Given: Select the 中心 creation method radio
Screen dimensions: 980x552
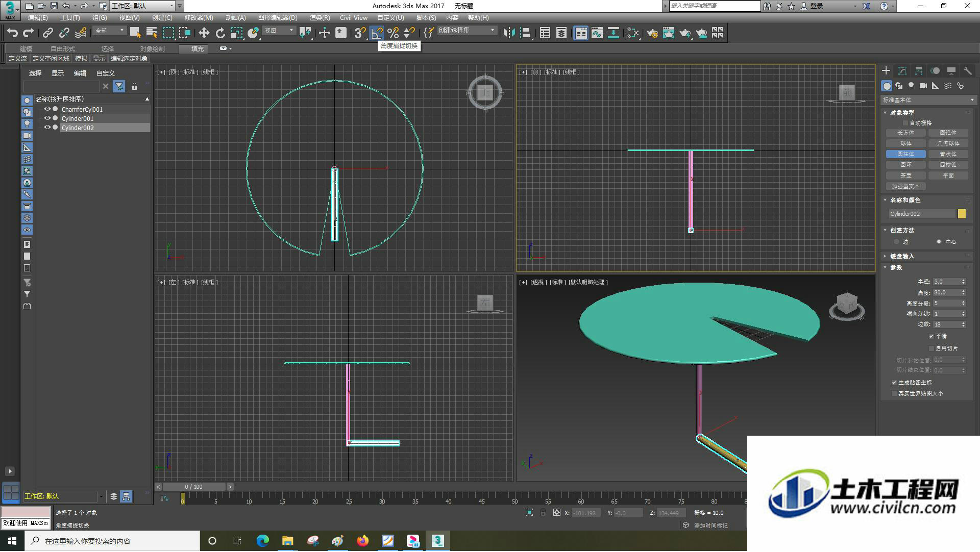Looking at the screenshot, I should pos(939,242).
